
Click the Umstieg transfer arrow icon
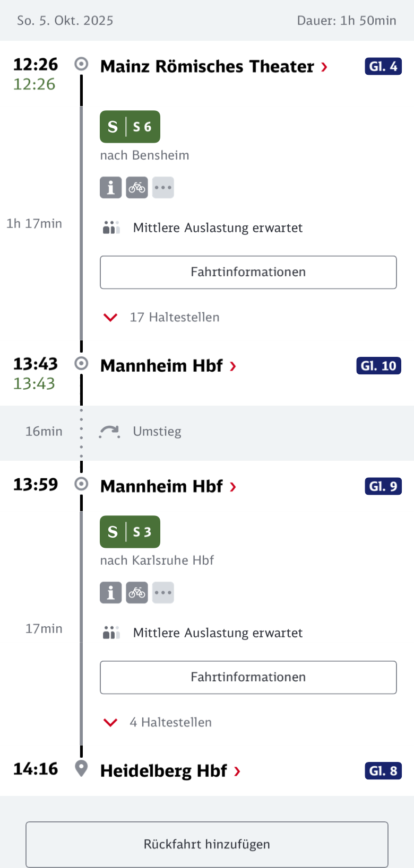click(109, 432)
